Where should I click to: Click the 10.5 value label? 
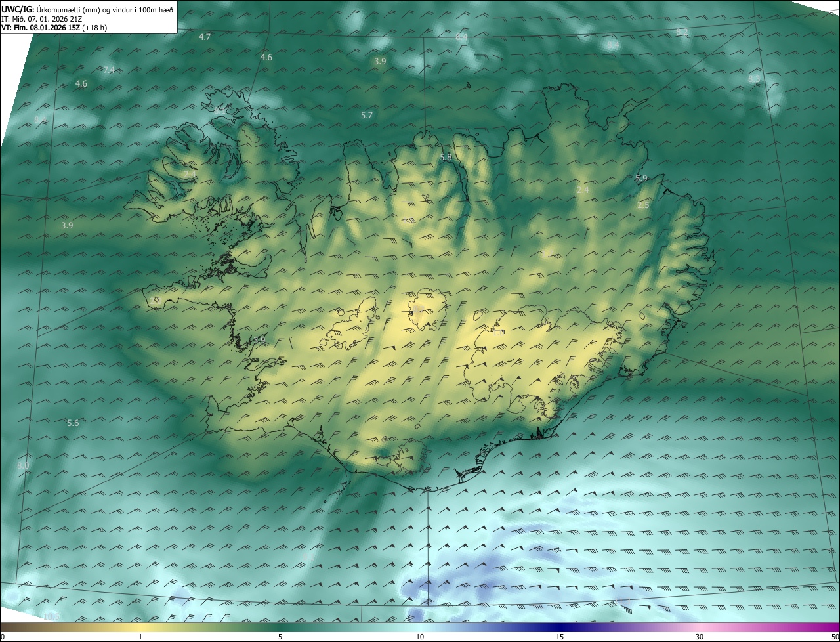tap(51, 616)
